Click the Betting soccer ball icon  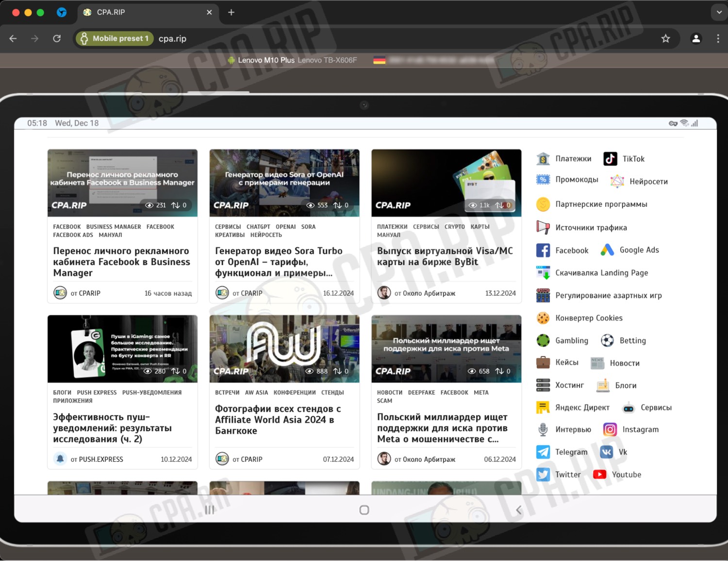607,340
